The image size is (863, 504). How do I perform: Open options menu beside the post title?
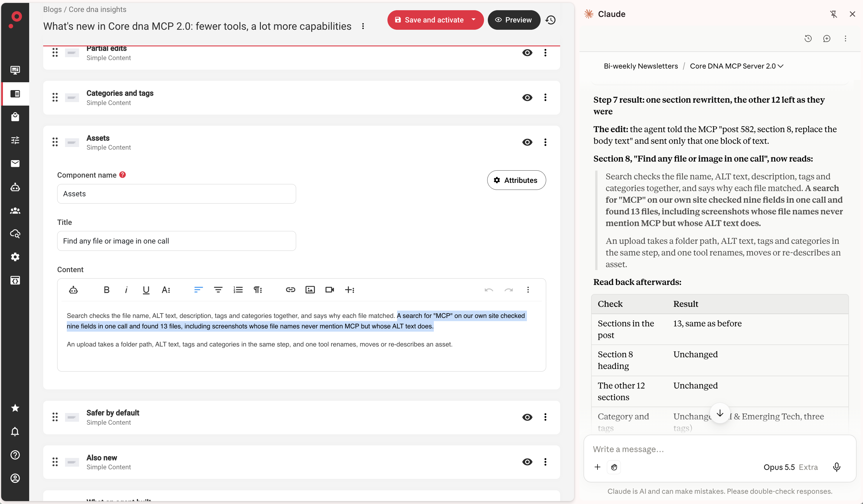(363, 26)
